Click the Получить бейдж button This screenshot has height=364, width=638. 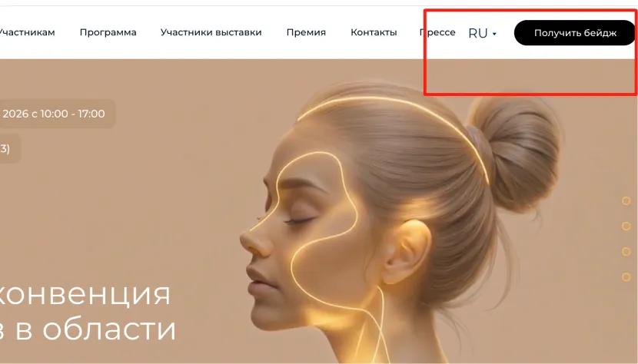(575, 33)
